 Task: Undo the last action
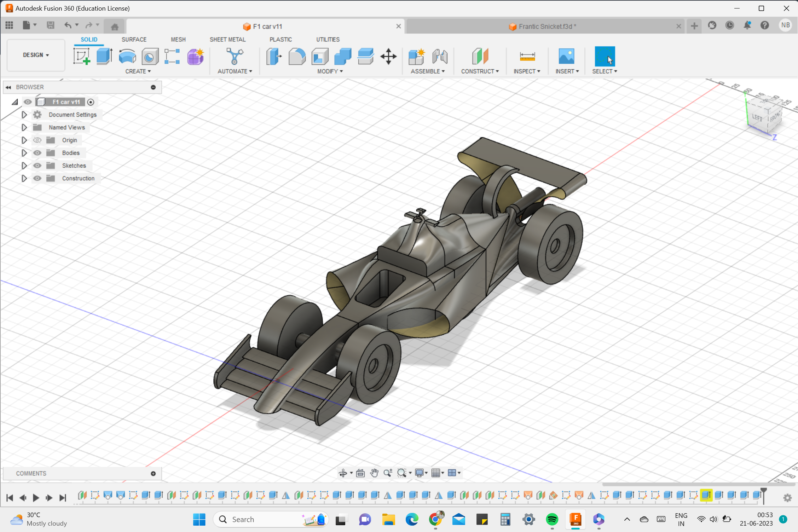point(68,25)
